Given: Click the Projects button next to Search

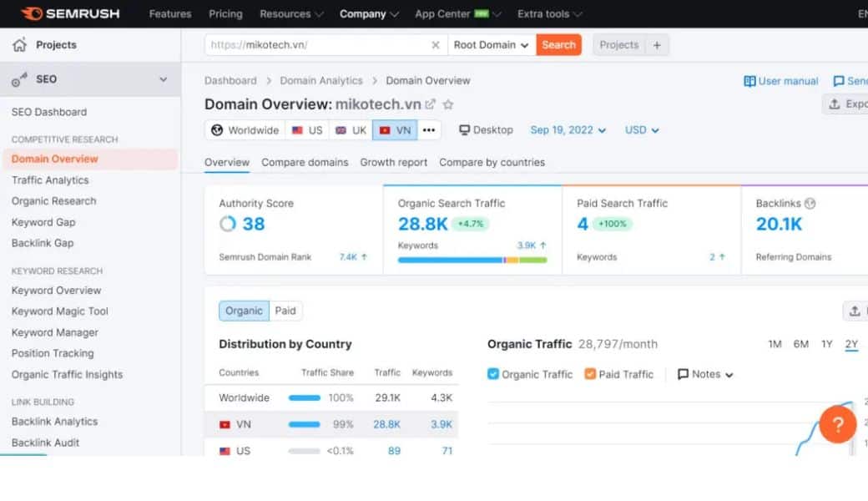Looking at the screenshot, I should [x=619, y=45].
